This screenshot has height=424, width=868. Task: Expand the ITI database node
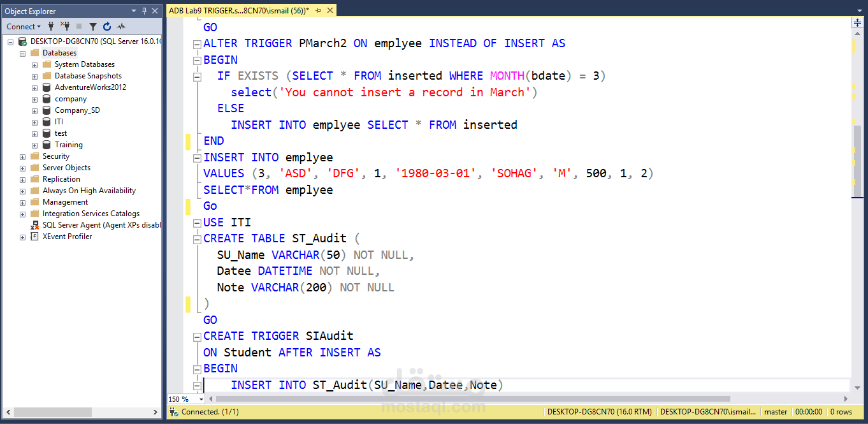click(x=34, y=122)
